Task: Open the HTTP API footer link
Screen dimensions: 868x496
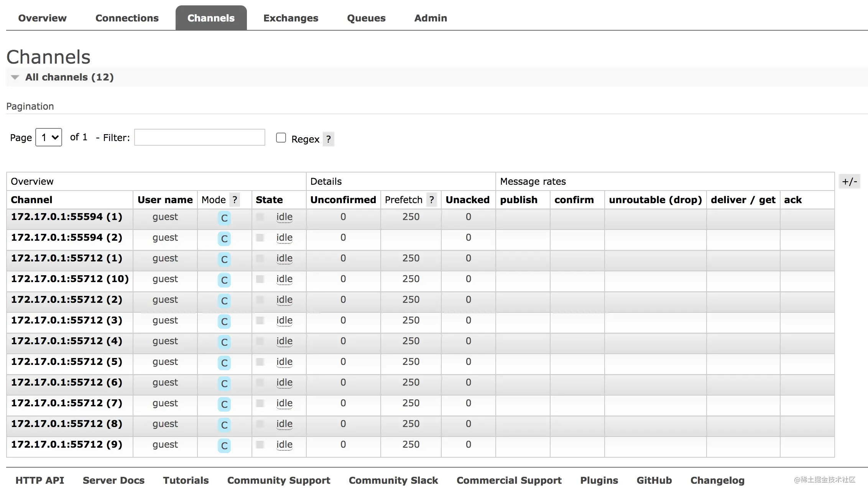Action: pos(40,480)
